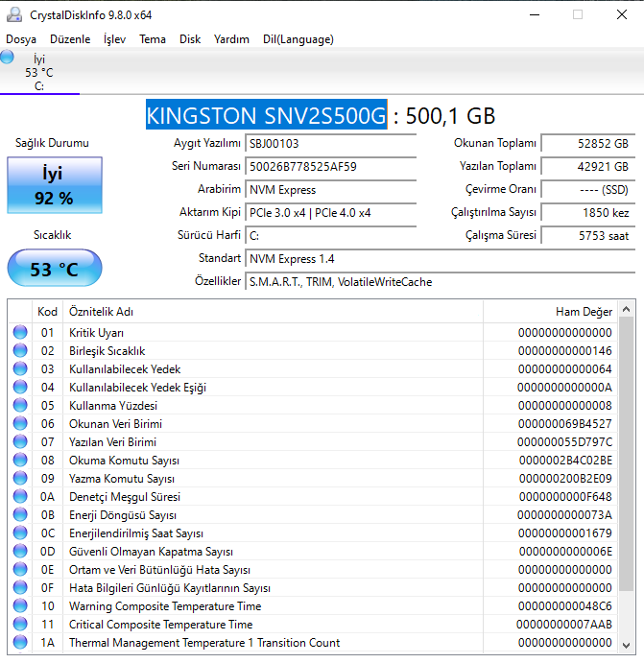Click the status orb for Warning Composite Temperature Time
Screen dimensions: 644x663
pyautogui.click(x=20, y=606)
